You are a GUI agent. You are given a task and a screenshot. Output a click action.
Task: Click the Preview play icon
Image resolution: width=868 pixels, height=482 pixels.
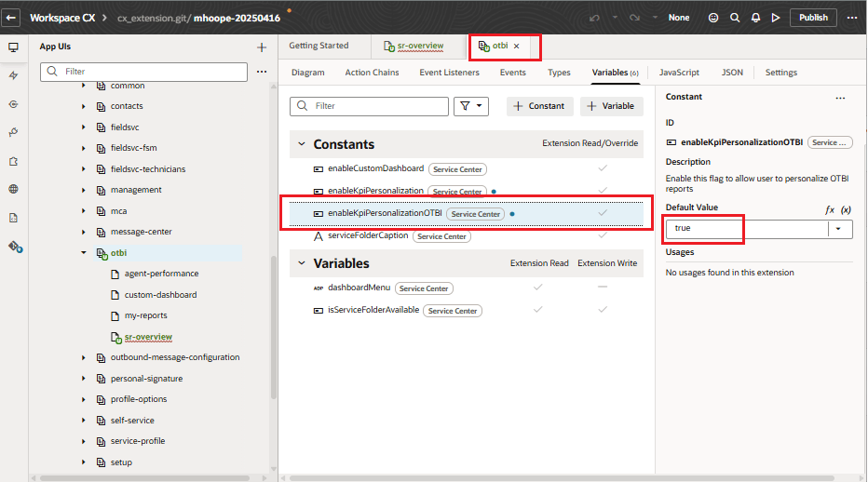(776, 18)
